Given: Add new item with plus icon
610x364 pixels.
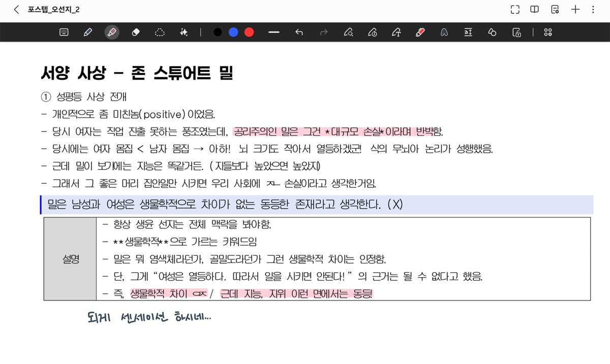Looking at the screenshot, I should [575, 10].
